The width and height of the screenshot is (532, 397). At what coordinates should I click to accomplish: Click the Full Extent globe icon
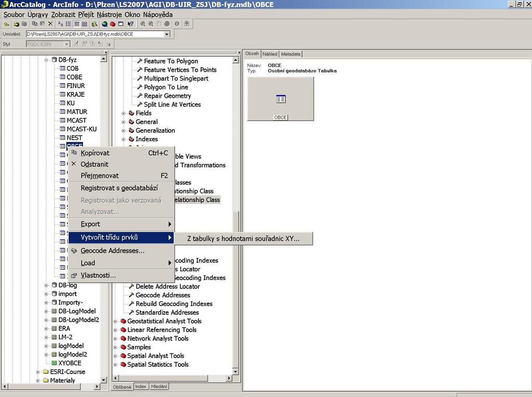[167, 24]
